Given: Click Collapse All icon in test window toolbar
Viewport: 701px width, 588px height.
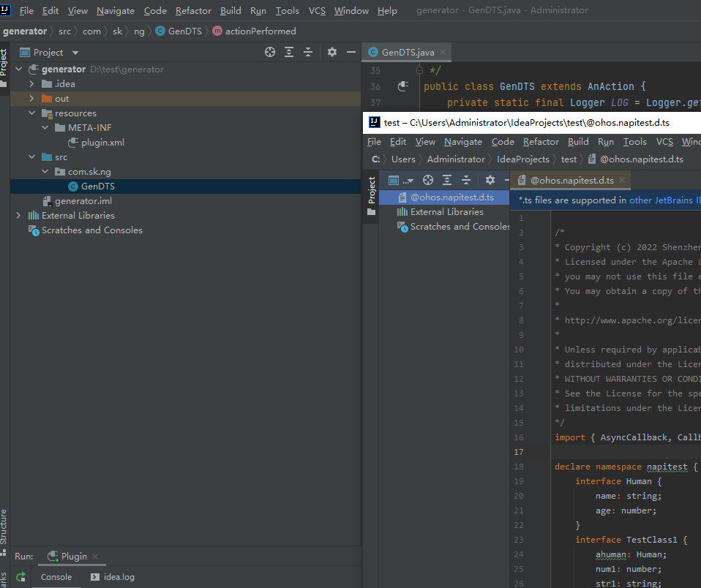Looking at the screenshot, I should (x=466, y=180).
